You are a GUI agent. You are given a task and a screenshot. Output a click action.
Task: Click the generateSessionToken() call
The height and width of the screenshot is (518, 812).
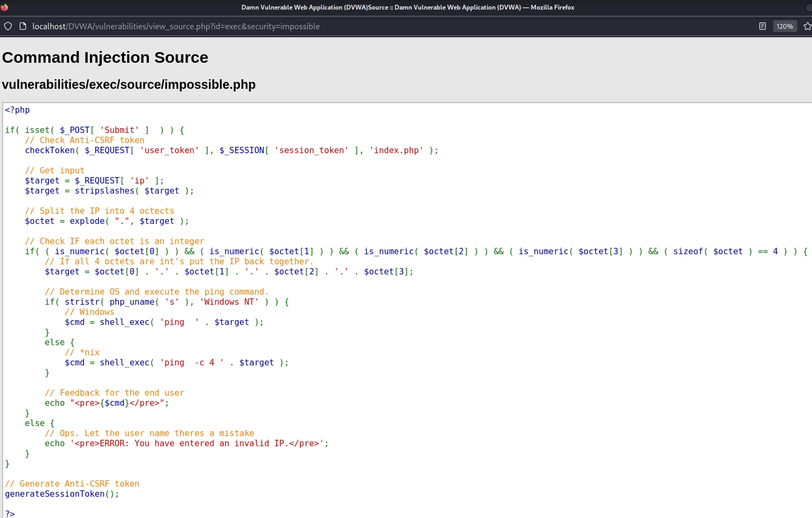[x=62, y=494]
